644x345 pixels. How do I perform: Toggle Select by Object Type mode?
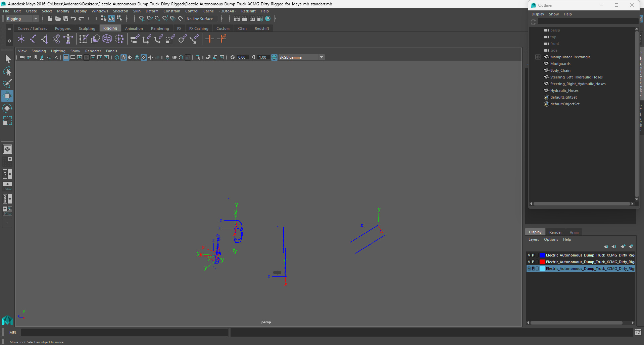coord(111,19)
